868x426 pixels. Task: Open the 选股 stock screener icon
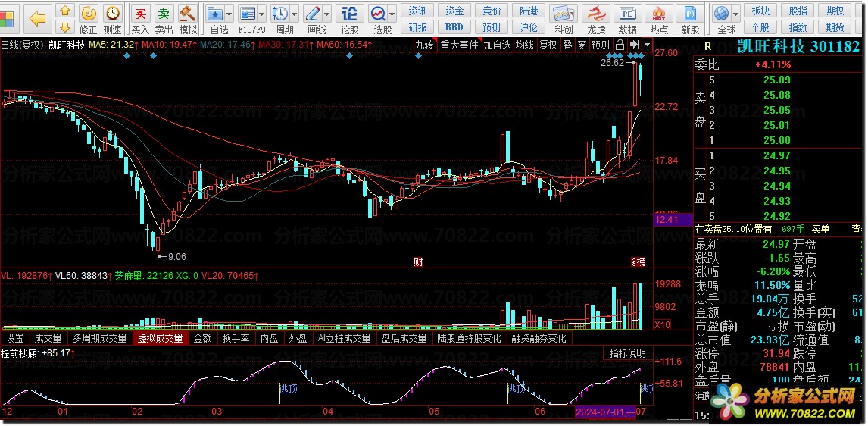coord(379,14)
